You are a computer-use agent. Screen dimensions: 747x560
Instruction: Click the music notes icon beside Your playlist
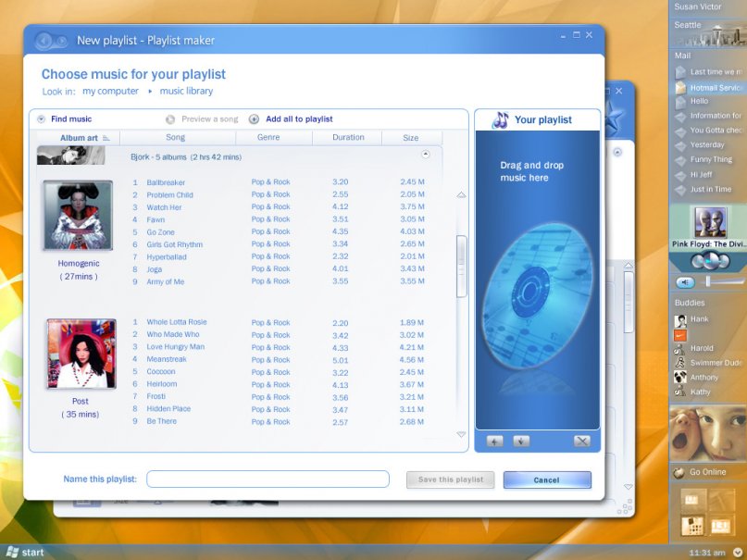(x=500, y=120)
